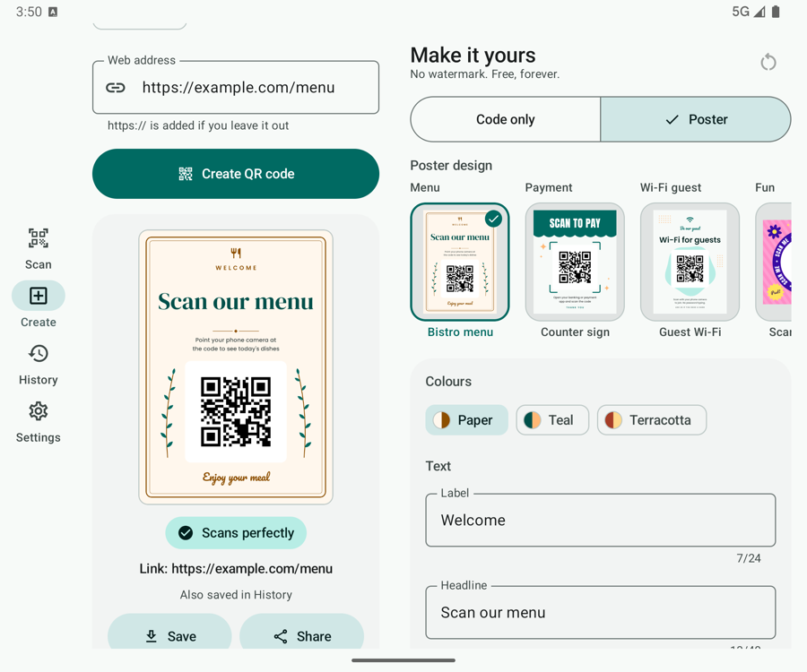Select the Bistro menu poster design
Viewport: 807px width, 672px height.
pos(460,262)
